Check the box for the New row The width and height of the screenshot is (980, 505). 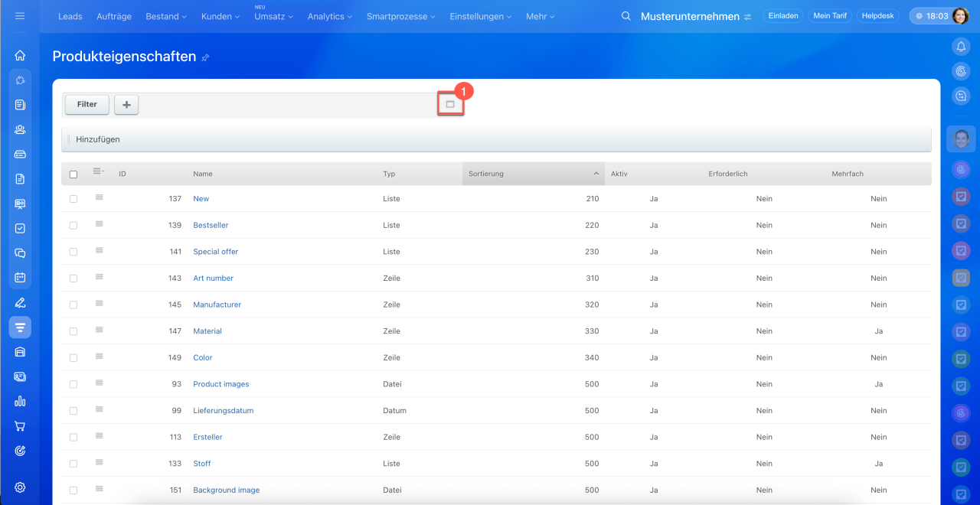(73, 199)
